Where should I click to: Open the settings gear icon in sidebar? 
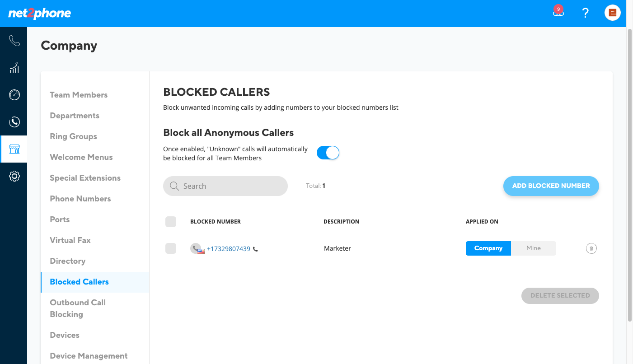tap(14, 176)
